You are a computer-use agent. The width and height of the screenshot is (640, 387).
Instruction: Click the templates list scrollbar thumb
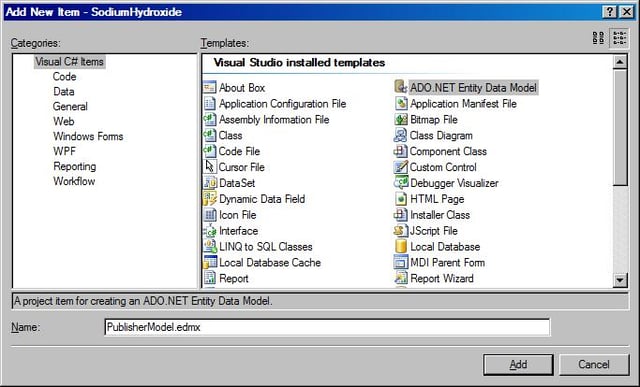[620, 127]
